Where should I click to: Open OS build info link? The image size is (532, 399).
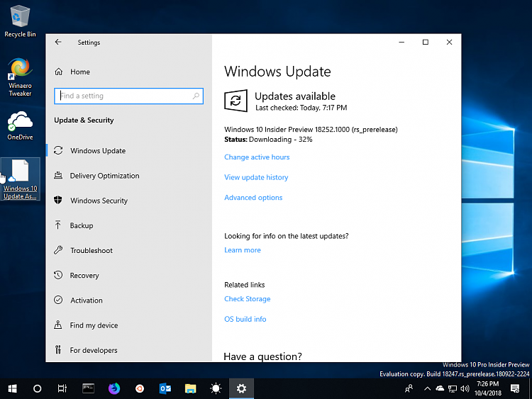pos(245,320)
